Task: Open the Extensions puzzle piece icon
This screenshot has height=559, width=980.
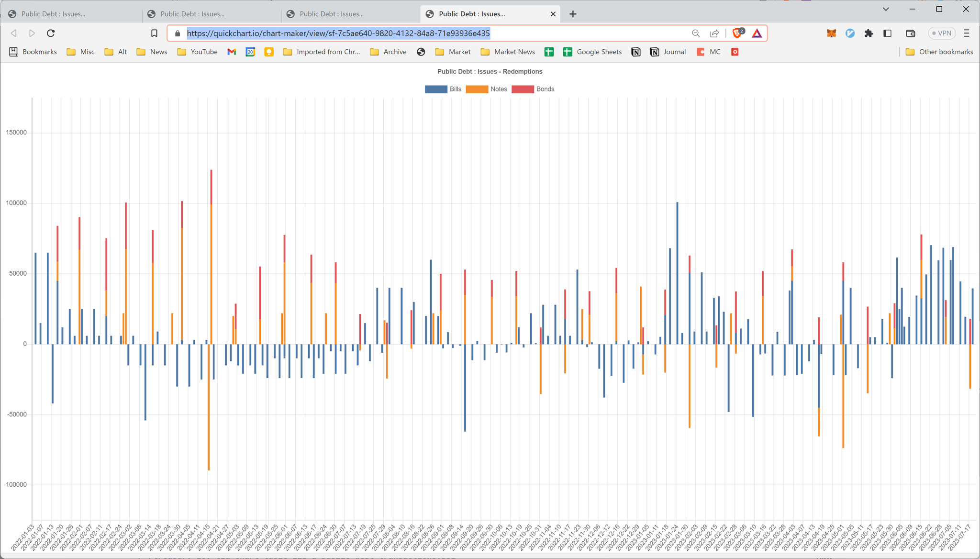Action: (869, 33)
